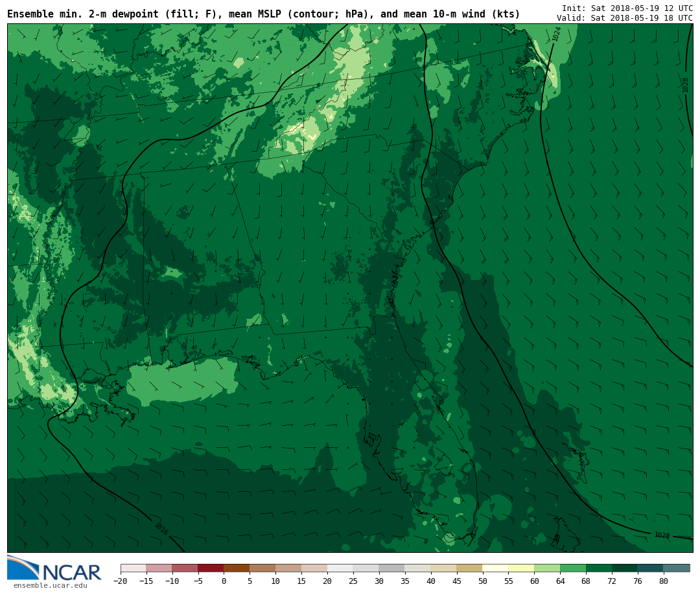Viewport: 700px width, 593px height.
Task: Click the colorbar swatch between 45 and 50
Action: pyautogui.click(x=469, y=568)
